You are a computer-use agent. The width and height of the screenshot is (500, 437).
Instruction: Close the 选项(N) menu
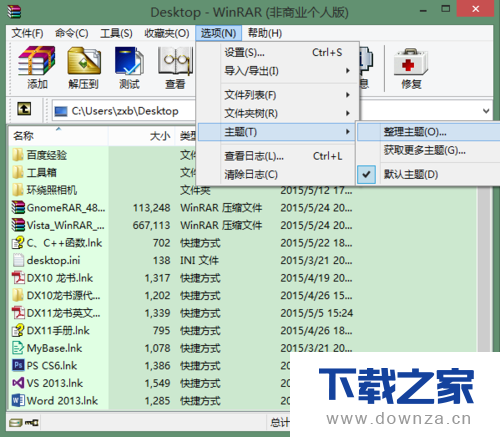coord(218,33)
